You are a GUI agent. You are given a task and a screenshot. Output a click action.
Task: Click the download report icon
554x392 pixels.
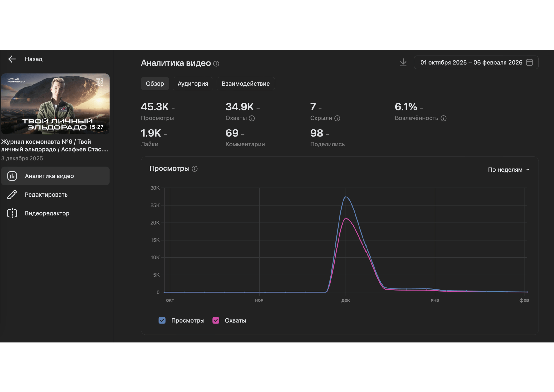[403, 62]
